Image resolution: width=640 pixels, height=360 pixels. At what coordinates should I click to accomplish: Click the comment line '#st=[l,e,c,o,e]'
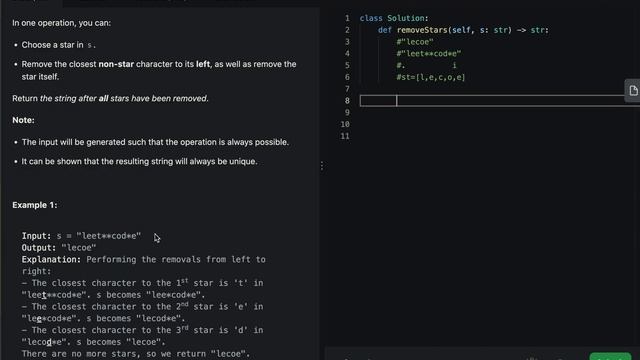tap(431, 78)
